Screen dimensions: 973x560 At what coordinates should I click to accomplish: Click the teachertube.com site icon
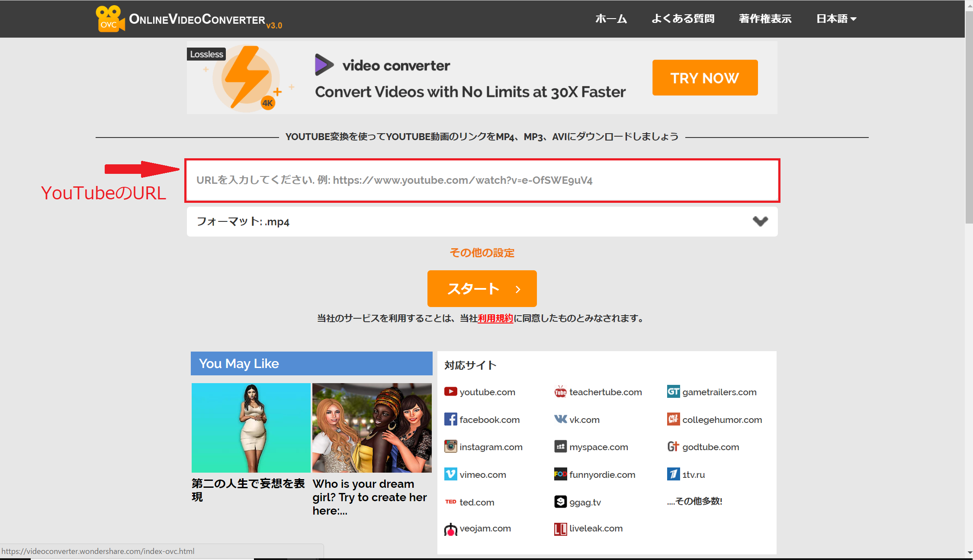click(560, 392)
